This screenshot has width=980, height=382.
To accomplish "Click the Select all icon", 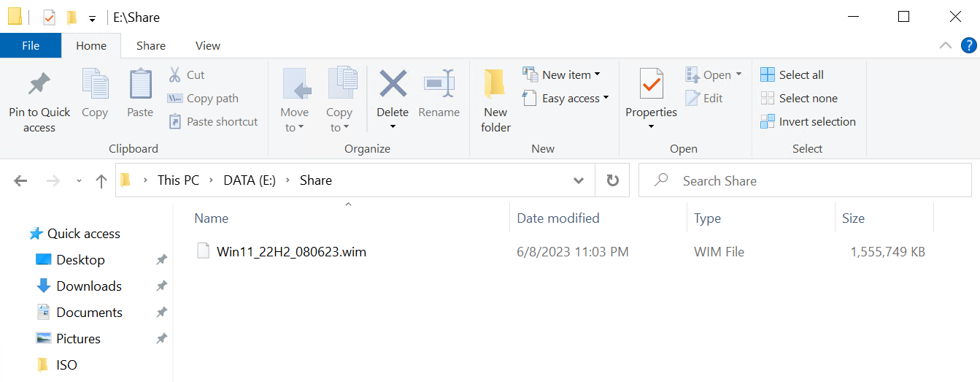I will coord(768,75).
